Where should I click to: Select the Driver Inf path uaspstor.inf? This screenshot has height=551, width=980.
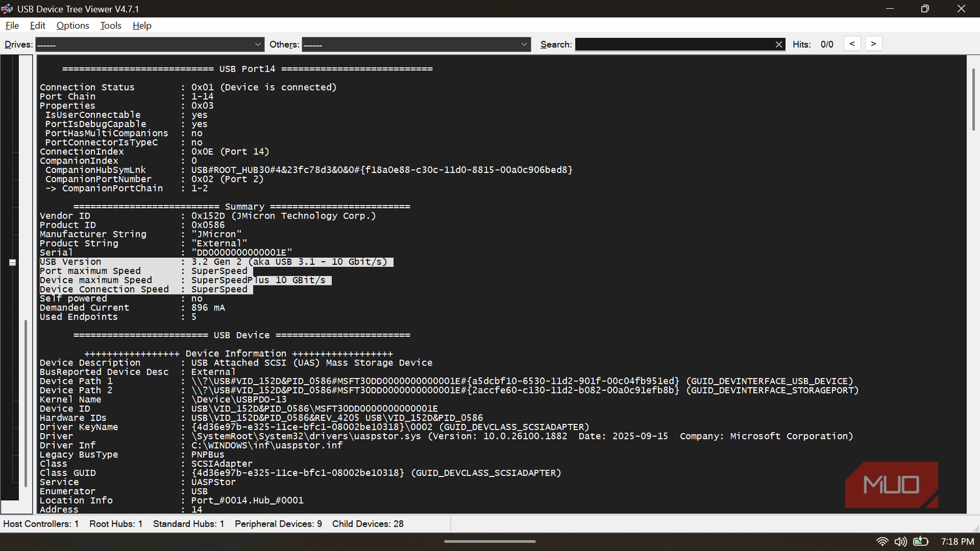(x=267, y=445)
